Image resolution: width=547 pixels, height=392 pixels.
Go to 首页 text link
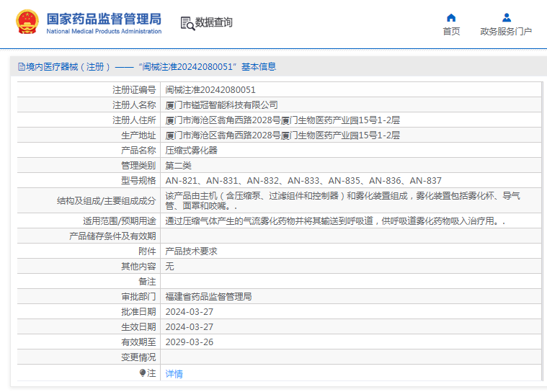click(x=451, y=32)
